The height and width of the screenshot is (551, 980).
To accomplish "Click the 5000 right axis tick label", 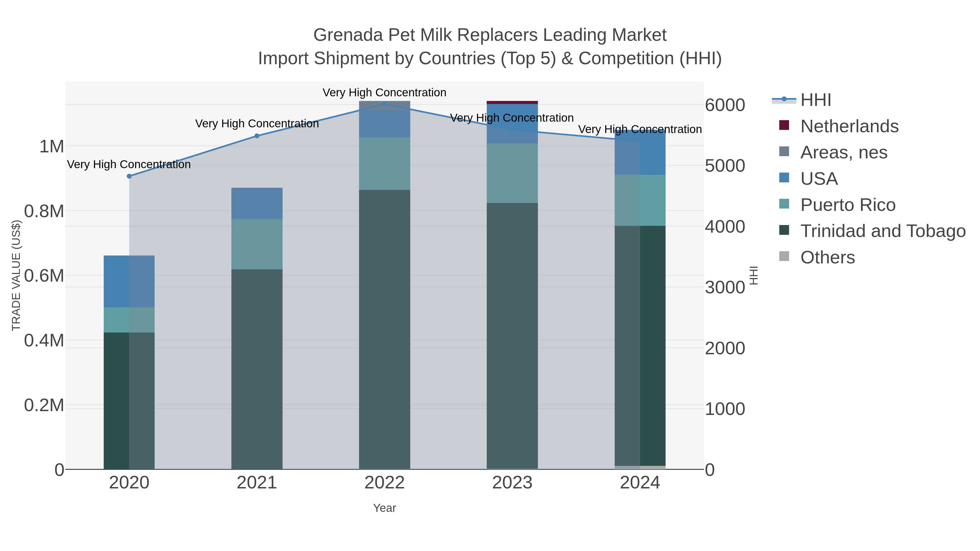I will [x=725, y=166].
